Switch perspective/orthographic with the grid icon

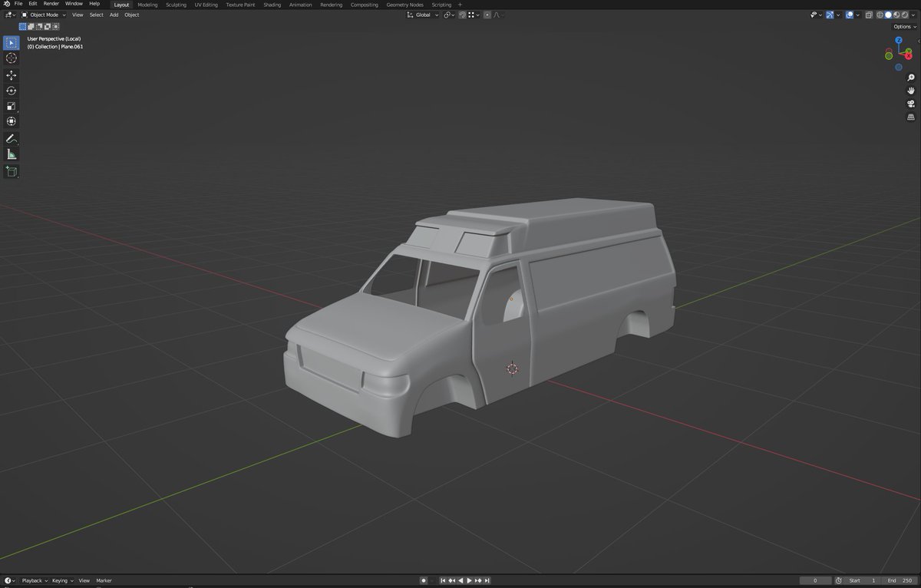[x=911, y=117]
